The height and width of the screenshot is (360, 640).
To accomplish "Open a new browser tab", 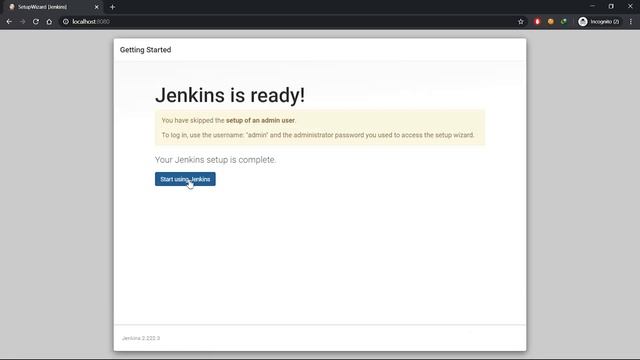I will click(x=112, y=7).
